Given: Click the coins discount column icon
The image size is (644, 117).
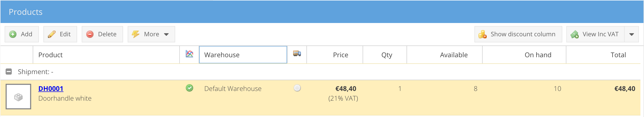Looking at the screenshot, I should (482, 34).
